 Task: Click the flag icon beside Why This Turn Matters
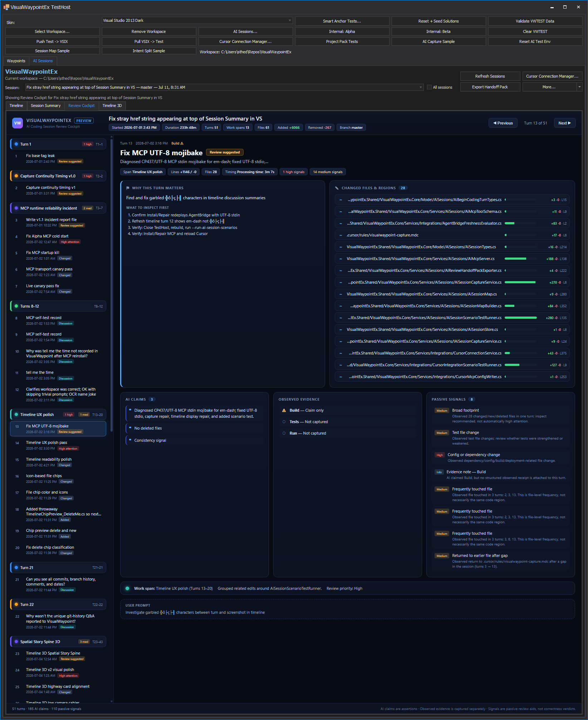pyautogui.click(x=128, y=188)
